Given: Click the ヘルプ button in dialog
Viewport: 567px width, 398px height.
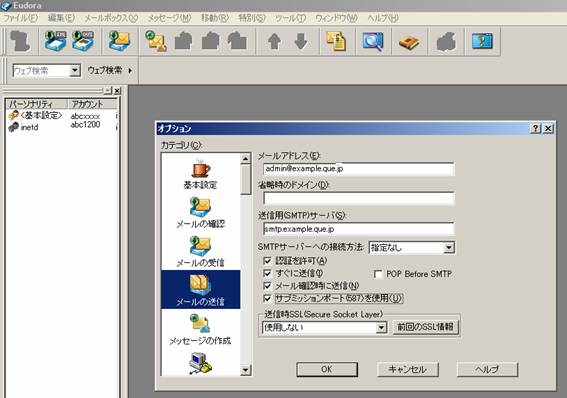Looking at the screenshot, I should point(487,369).
